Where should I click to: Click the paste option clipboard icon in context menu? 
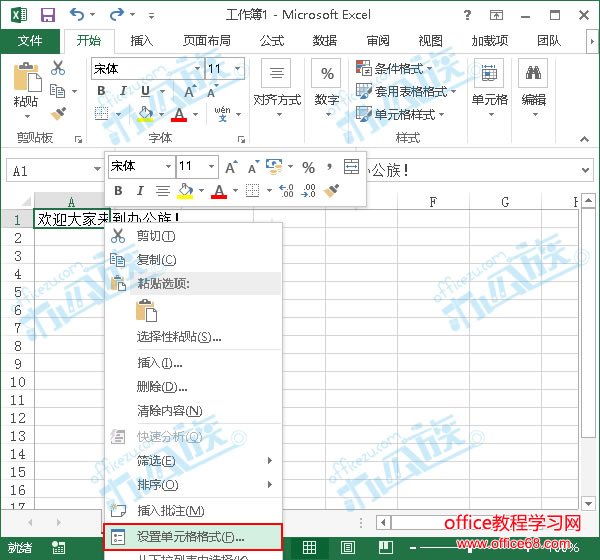click(x=146, y=310)
